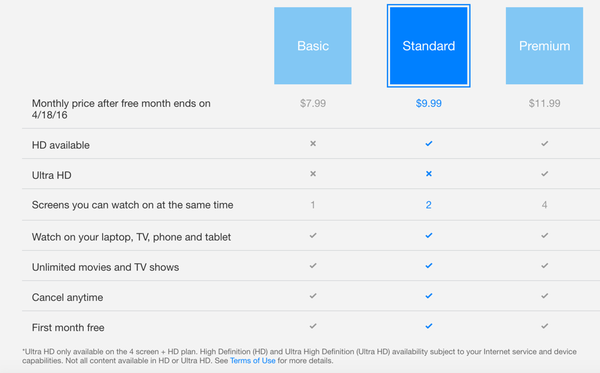Click Standard's screen count number 2

click(x=429, y=205)
